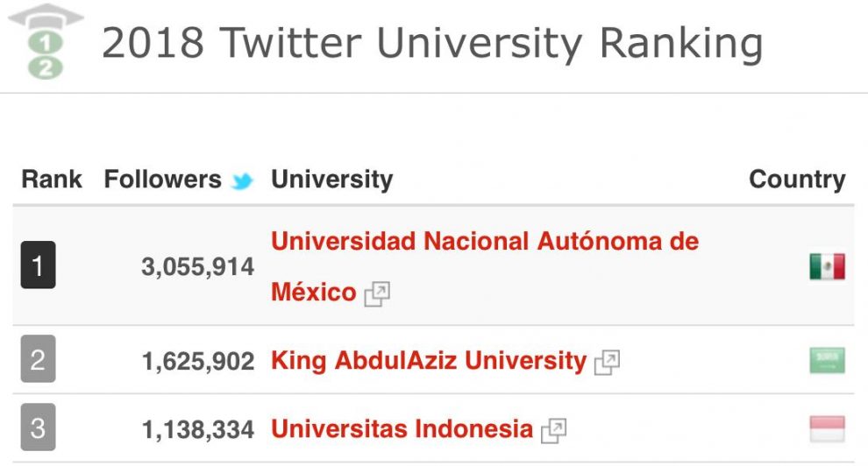Open external link icon for King AbdulAziz University

pos(607,363)
